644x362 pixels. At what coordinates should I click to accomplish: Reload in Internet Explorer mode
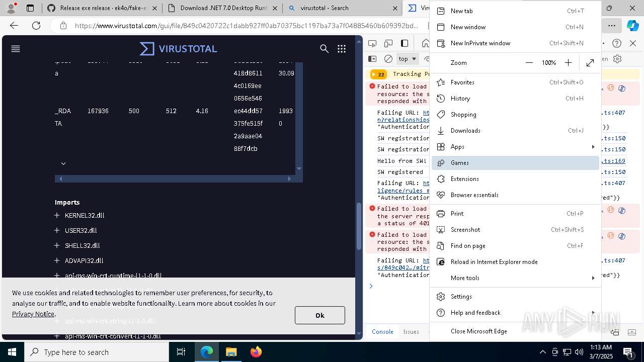515,262
